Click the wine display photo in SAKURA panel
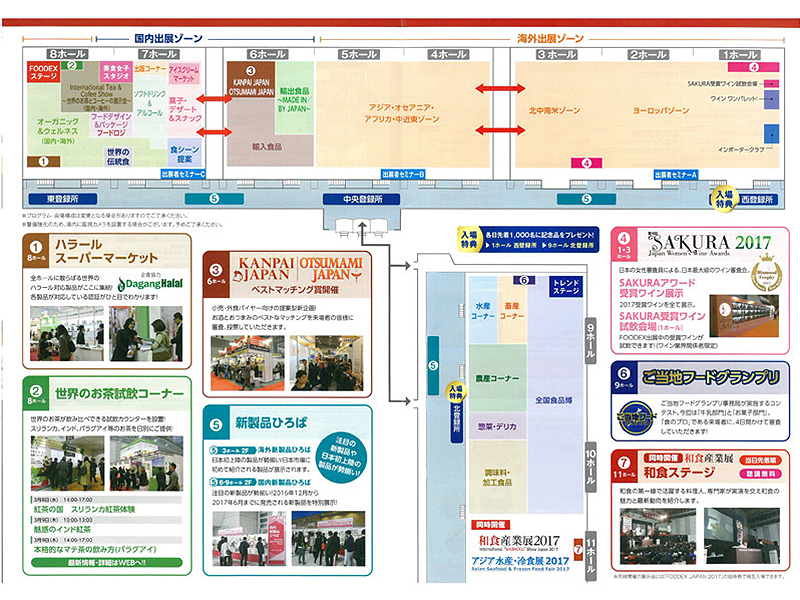Image resolution: width=800 pixels, height=600 pixels. point(744,315)
